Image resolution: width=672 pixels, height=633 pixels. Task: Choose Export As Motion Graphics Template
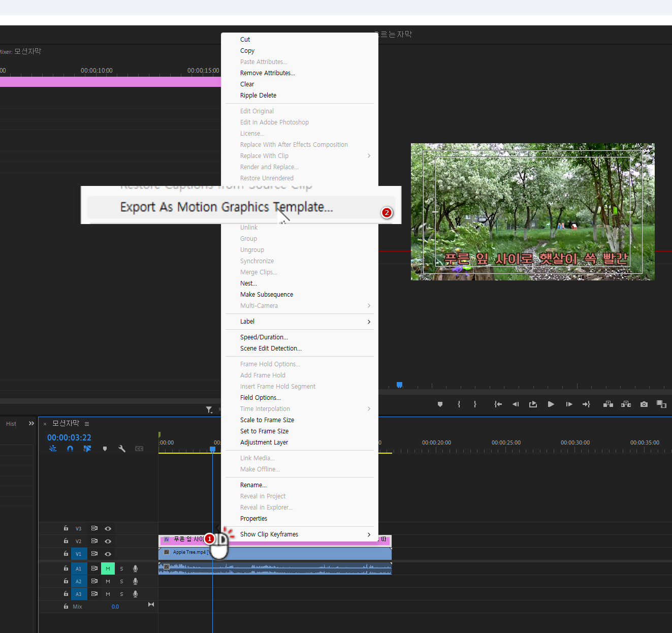coord(227,207)
